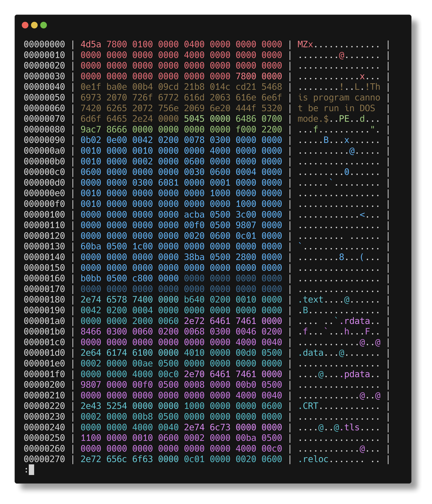Click the .reloc ASCII text in last row
432x504 pixels.
click(x=313, y=459)
